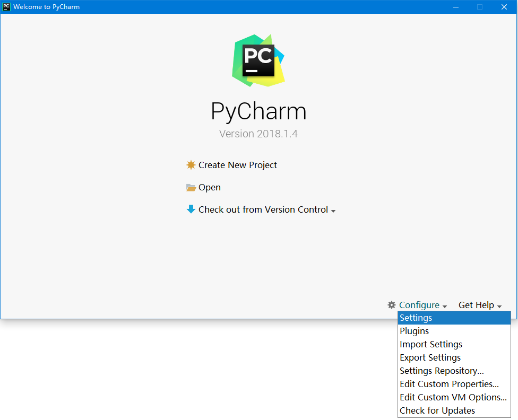Open Settings Repository... from the menu
The height and width of the screenshot is (420, 518).
pyautogui.click(x=454, y=371)
